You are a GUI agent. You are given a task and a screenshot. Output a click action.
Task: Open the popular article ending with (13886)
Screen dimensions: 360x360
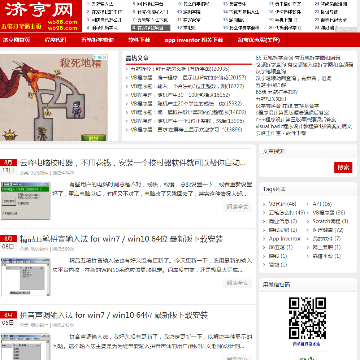[186, 130]
